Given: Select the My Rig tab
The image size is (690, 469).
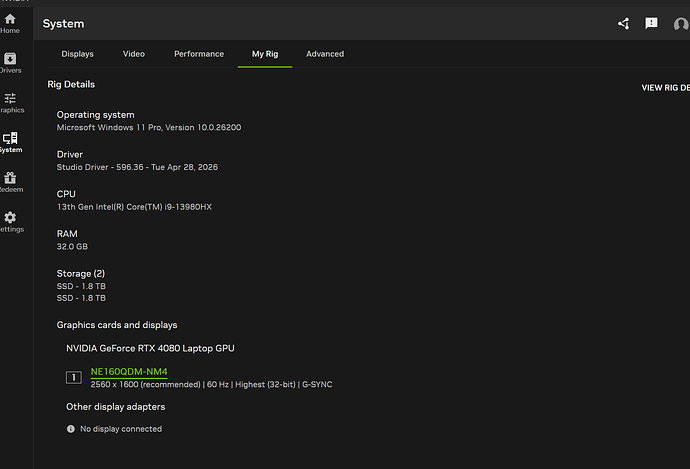Looking at the screenshot, I should (265, 54).
